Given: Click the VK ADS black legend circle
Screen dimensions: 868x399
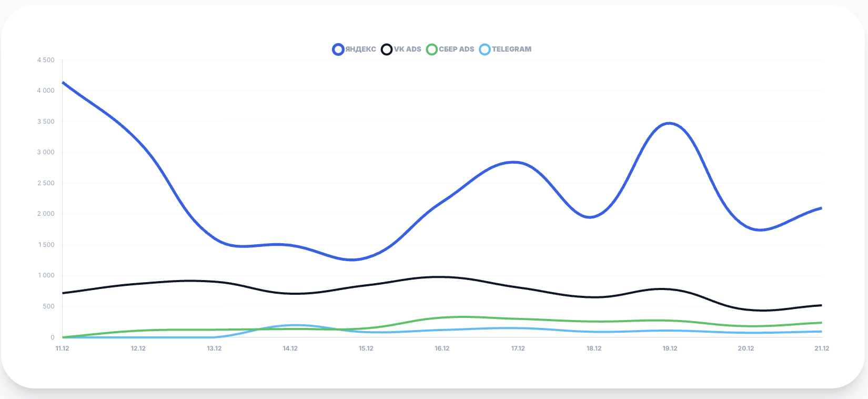Looking at the screenshot, I should pyautogui.click(x=387, y=49).
